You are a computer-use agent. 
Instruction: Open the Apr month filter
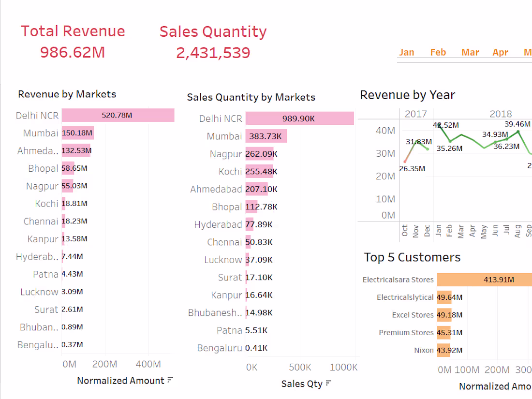(x=500, y=52)
